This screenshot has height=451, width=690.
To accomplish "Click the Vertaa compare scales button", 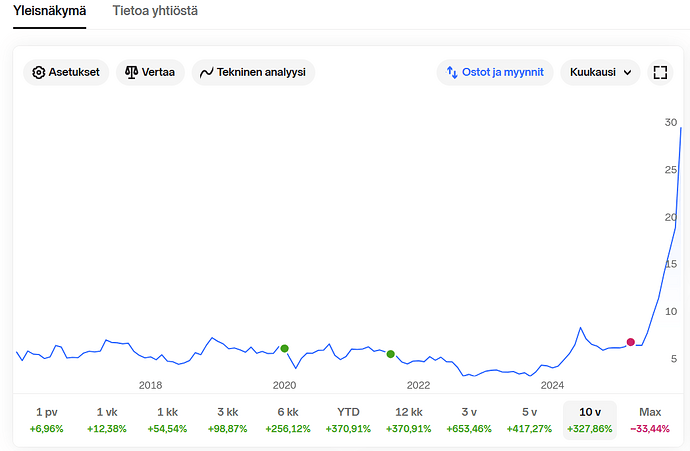I will (x=150, y=72).
